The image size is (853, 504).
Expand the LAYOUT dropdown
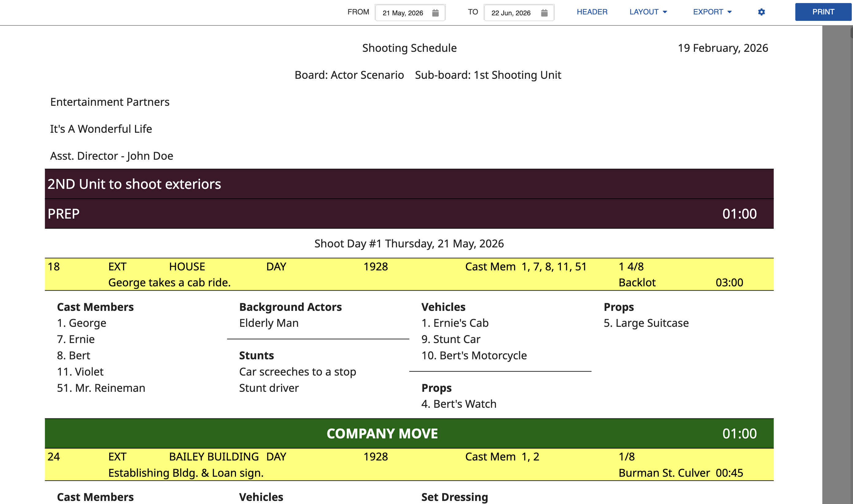coord(647,12)
